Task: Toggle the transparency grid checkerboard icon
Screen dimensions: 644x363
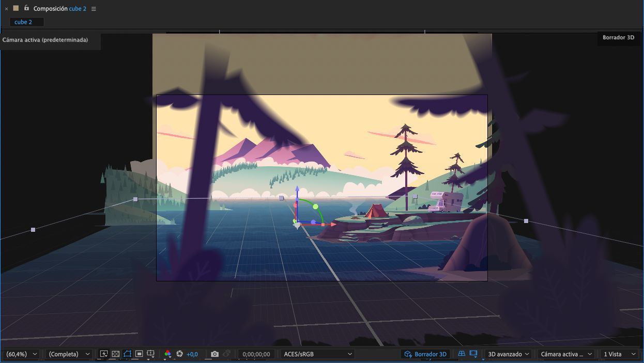Action: [x=116, y=354]
